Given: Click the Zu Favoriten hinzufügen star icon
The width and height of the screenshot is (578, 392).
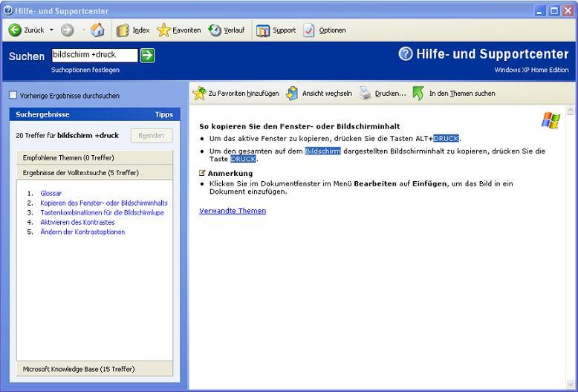Looking at the screenshot, I should (x=199, y=94).
